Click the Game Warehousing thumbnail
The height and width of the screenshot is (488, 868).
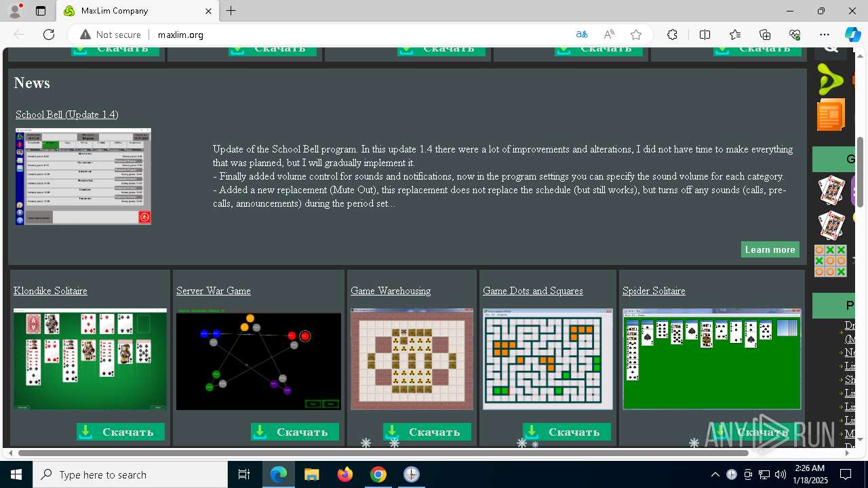[412, 359]
